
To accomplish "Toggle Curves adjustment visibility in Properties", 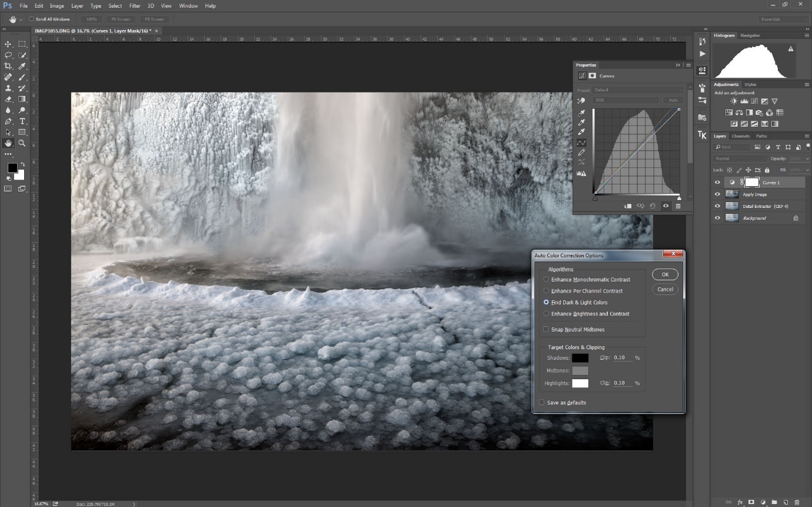I will click(x=665, y=206).
